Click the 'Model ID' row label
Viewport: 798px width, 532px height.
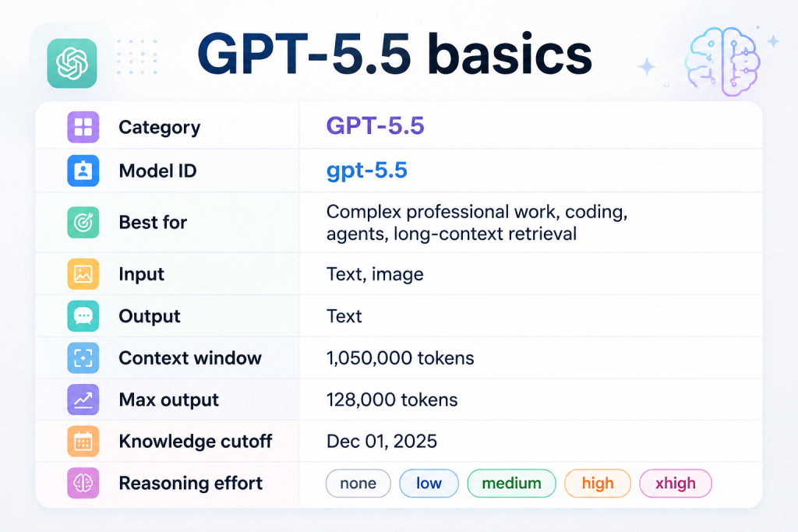click(x=157, y=171)
